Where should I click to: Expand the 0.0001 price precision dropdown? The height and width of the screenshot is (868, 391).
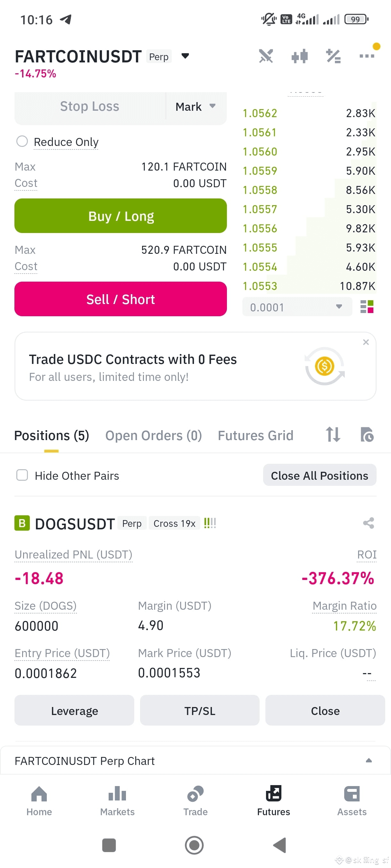[x=297, y=307]
